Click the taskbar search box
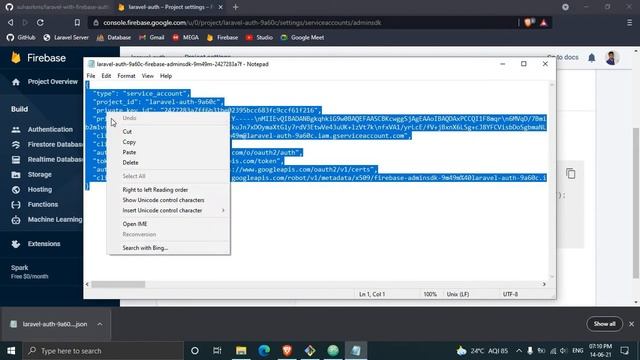This screenshot has width=640, height=360. 103,351
